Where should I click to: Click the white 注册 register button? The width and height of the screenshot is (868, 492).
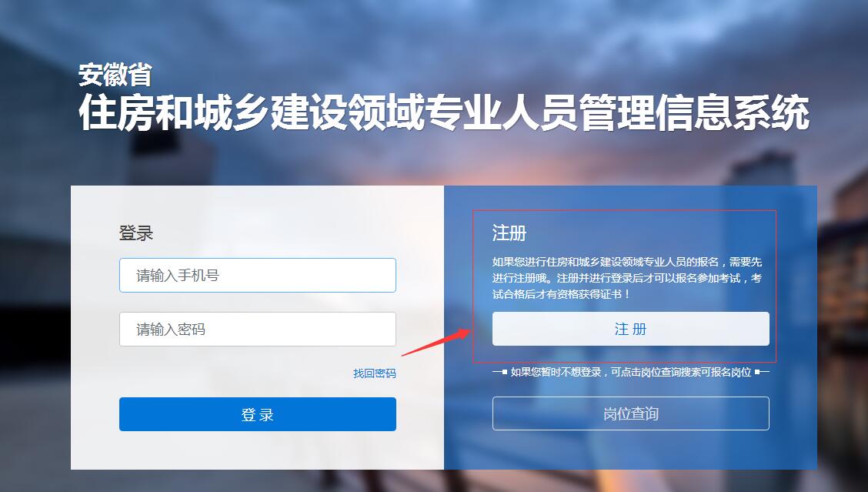(x=630, y=329)
